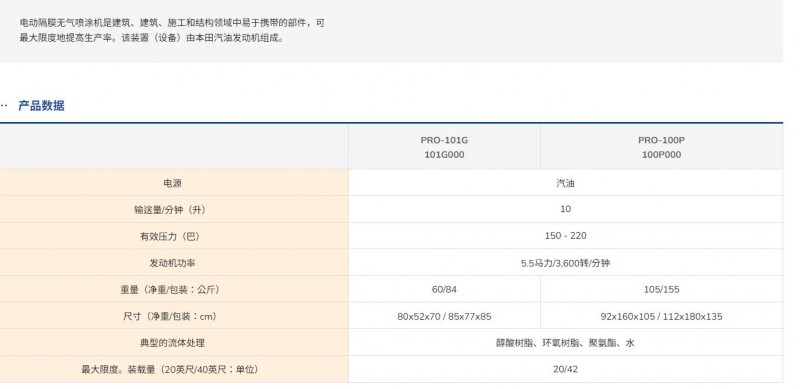Click the 汽油 power source value

coord(565,183)
